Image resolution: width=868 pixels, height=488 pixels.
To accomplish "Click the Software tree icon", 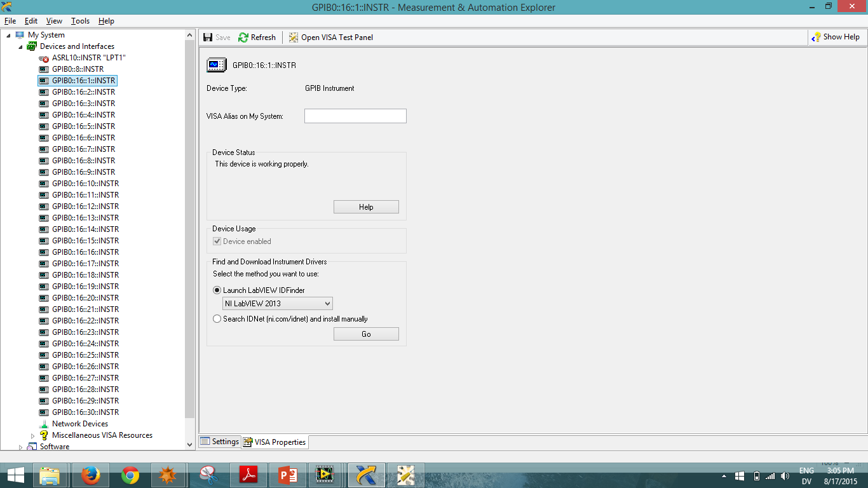I will point(32,447).
